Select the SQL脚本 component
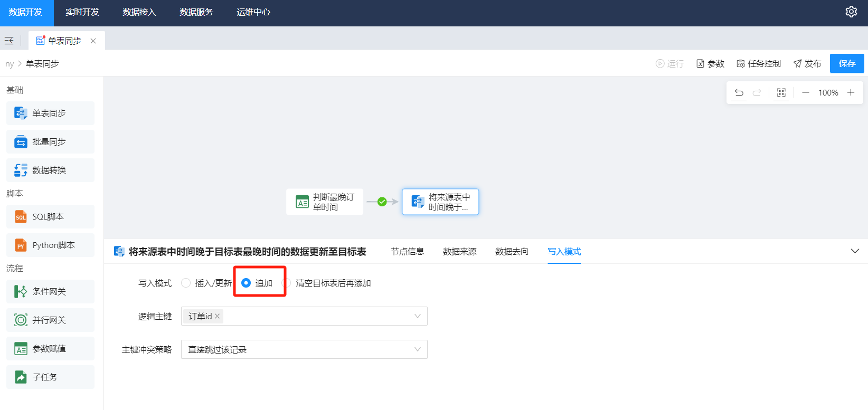The height and width of the screenshot is (410, 868). click(x=50, y=217)
